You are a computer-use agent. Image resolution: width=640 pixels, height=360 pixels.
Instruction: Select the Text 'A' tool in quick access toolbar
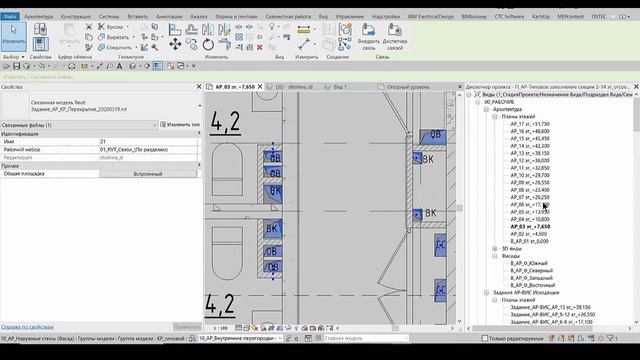pyautogui.click(x=120, y=66)
